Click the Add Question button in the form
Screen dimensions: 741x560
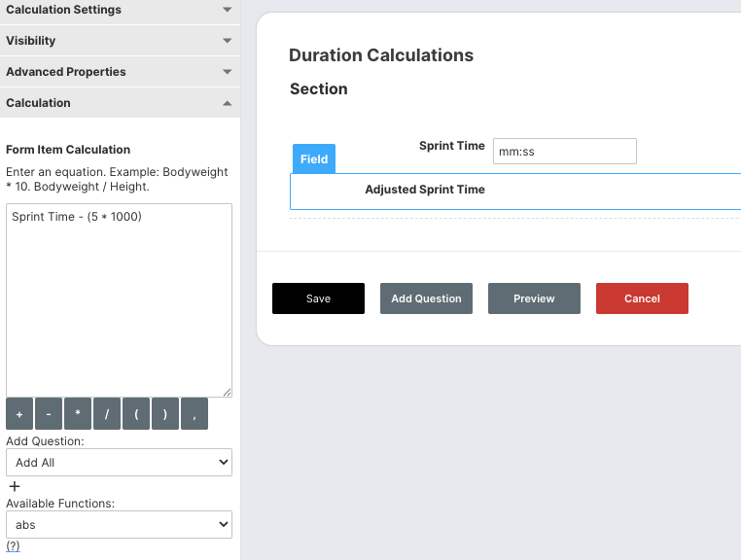coord(426,298)
